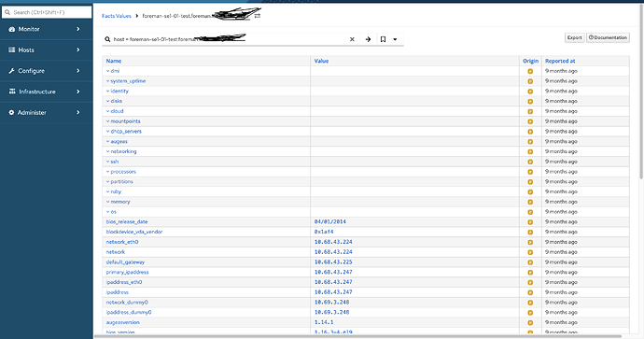Click value 0x1af4
The image size is (644, 339).
324,232
